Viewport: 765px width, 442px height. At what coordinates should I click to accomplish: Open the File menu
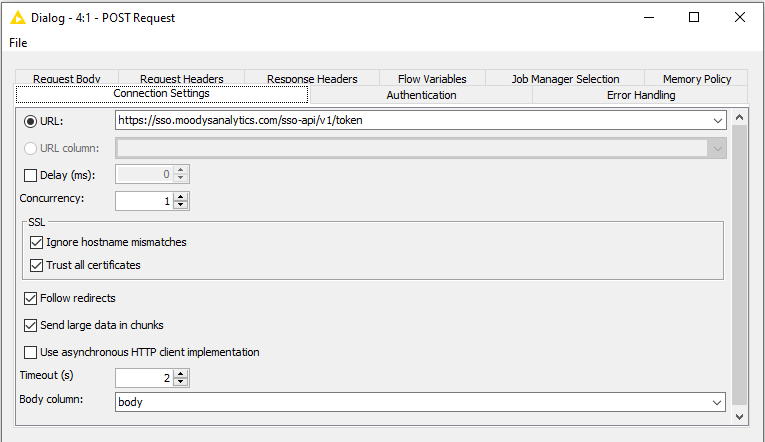pos(18,43)
